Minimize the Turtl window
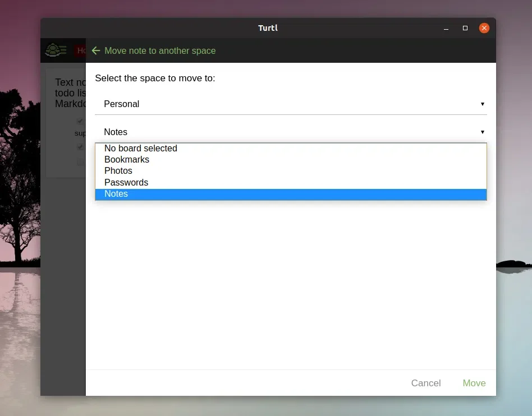Screen dimensions: 532x416 pos(446,28)
